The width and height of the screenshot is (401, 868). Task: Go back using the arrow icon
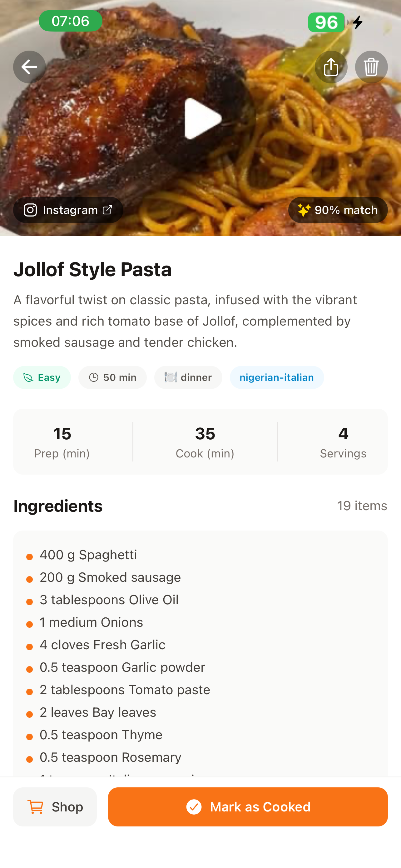(x=29, y=67)
